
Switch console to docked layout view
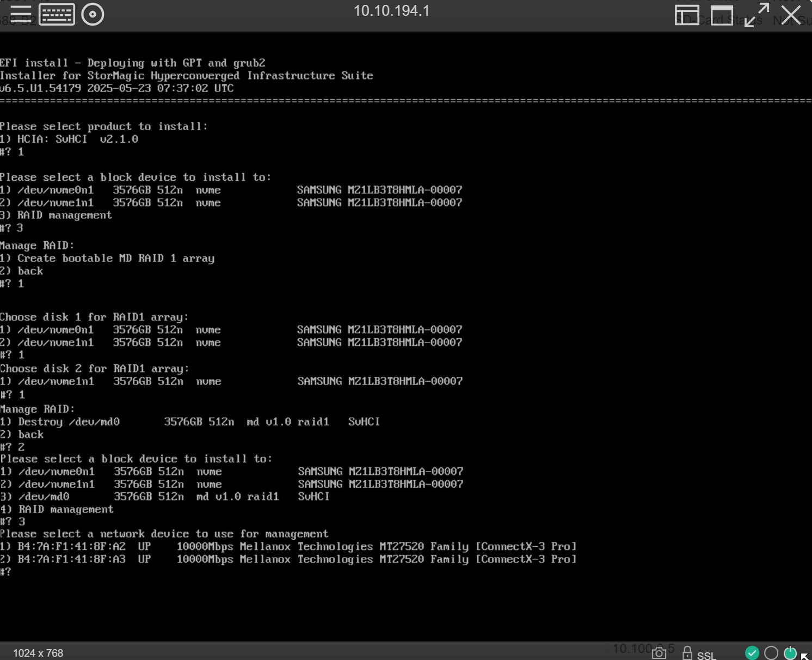[687, 15]
